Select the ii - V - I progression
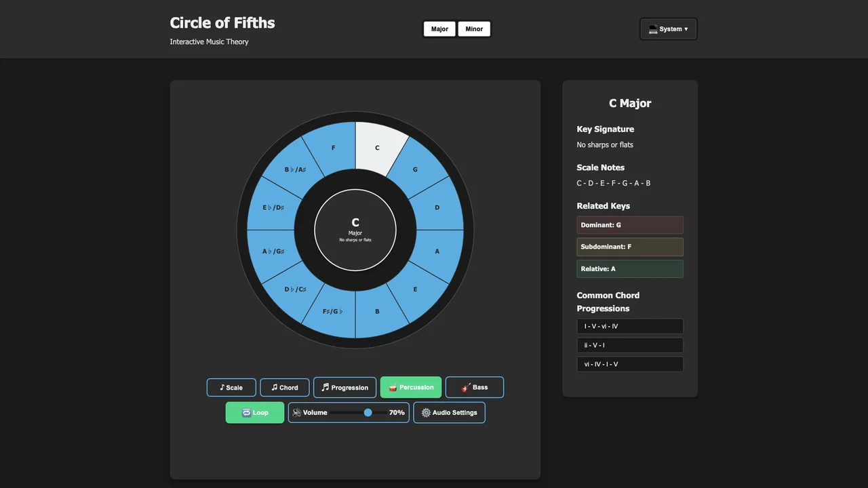 pyautogui.click(x=629, y=345)
